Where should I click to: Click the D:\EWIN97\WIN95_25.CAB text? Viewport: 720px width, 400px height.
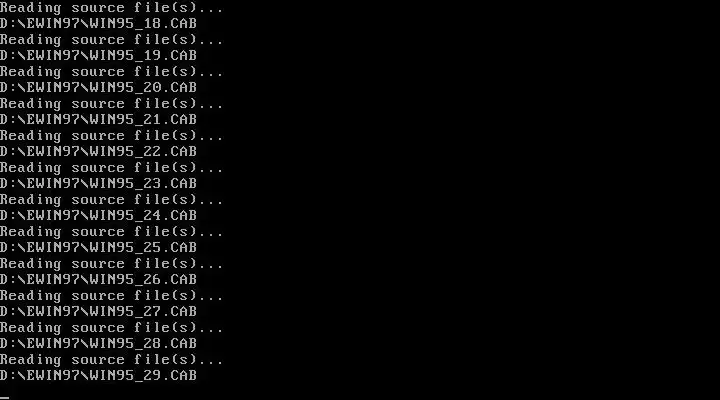point(98,248)
